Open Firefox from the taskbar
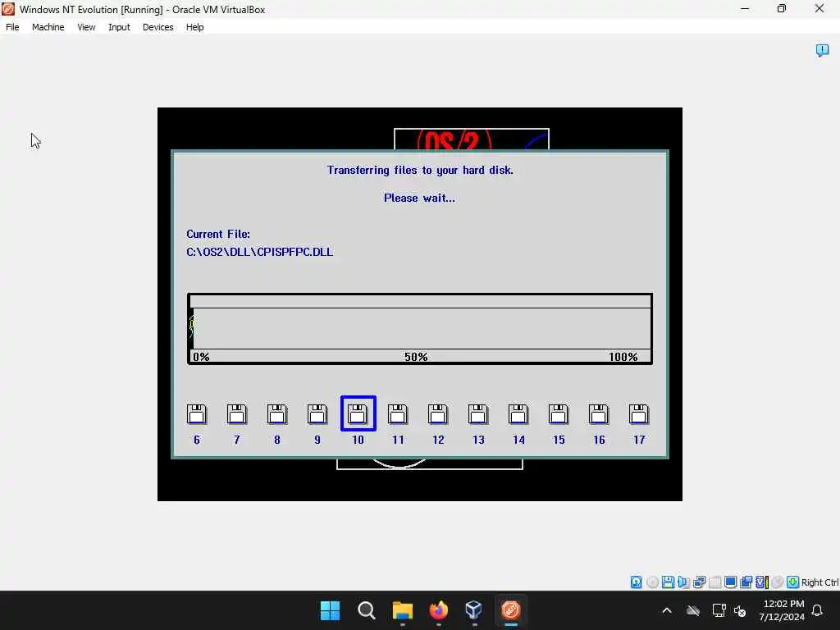The height and width of the screenshot is (630, 840). 439,610
